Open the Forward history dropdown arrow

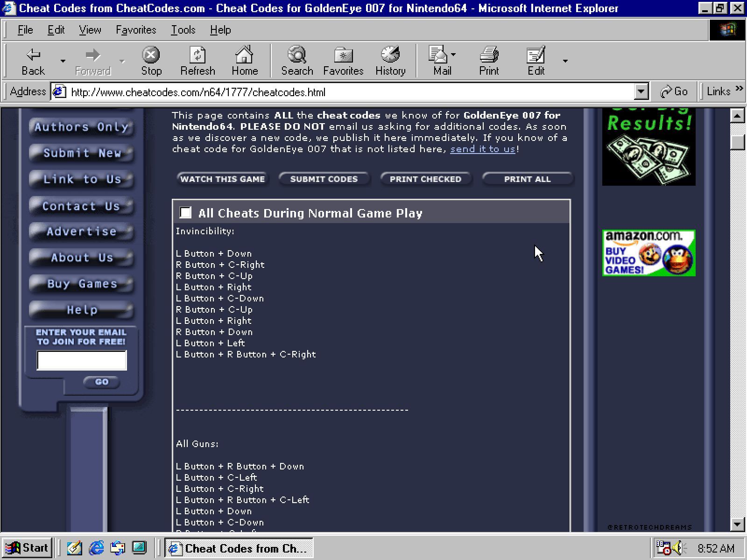[x=122, y=61]
